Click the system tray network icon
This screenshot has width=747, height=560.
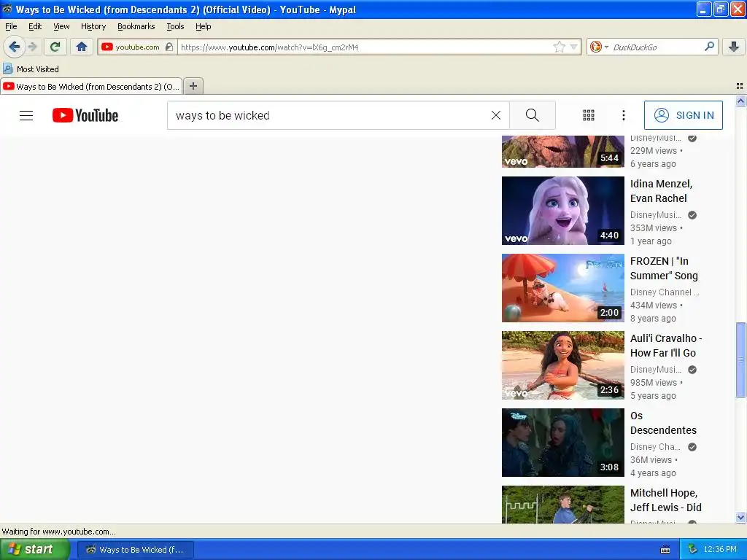(x=693, y=549)
